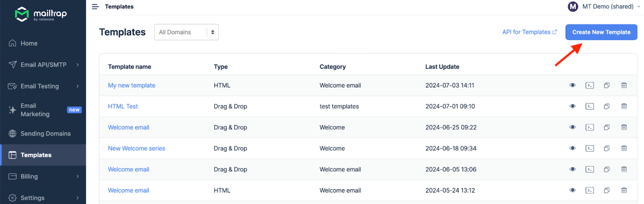
Task: Delete the 'My new template' row
Action: 624,85
